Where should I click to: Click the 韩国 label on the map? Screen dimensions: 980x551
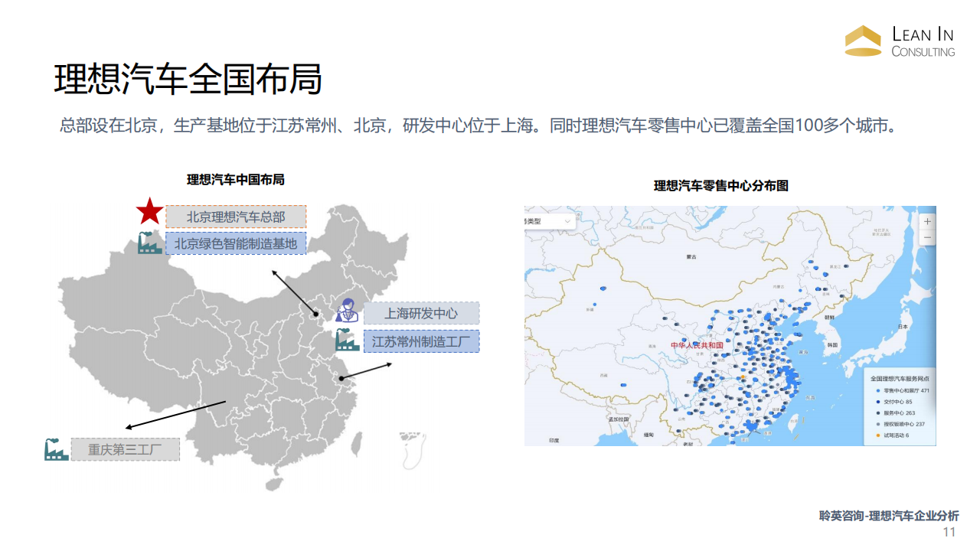[831, 345]
